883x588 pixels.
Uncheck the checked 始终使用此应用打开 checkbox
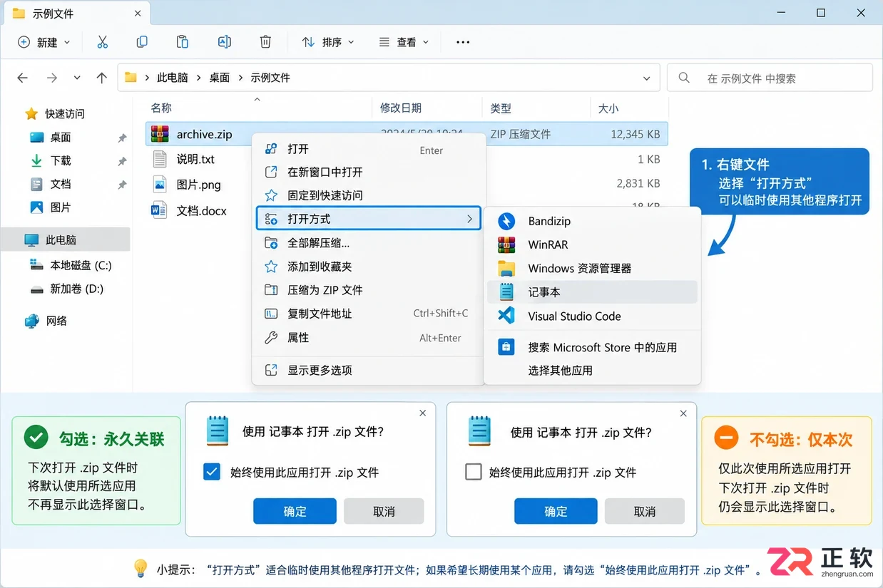[x=212, y=472]
